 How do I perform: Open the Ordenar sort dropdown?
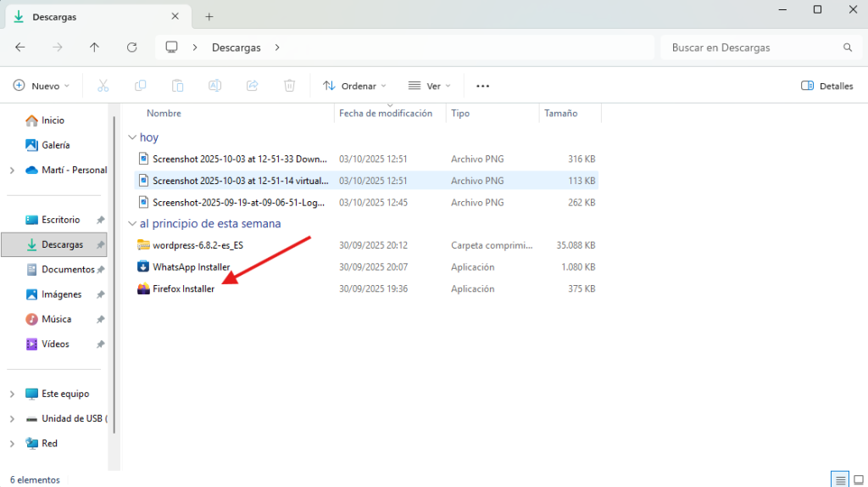pyautogui.click(x=354, y=86)
